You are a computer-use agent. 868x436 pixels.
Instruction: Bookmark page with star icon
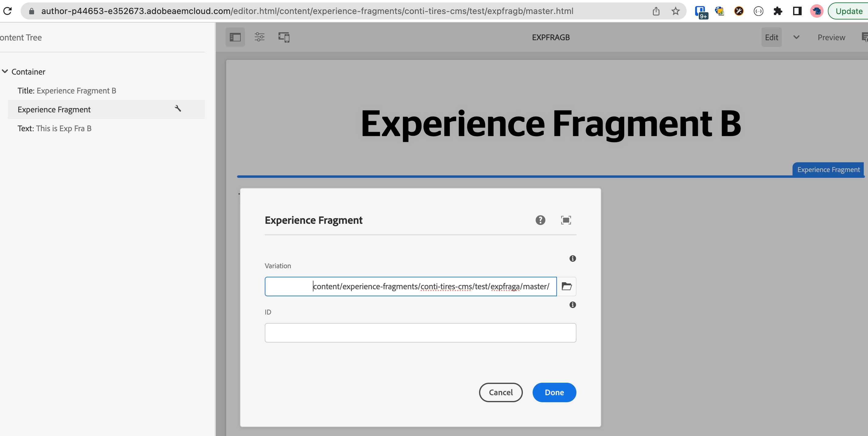675,11
